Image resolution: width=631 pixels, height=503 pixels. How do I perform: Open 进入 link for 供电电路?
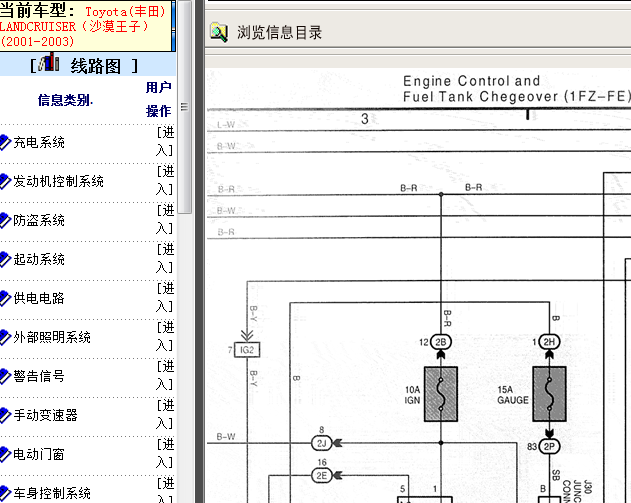click(165, 298)
